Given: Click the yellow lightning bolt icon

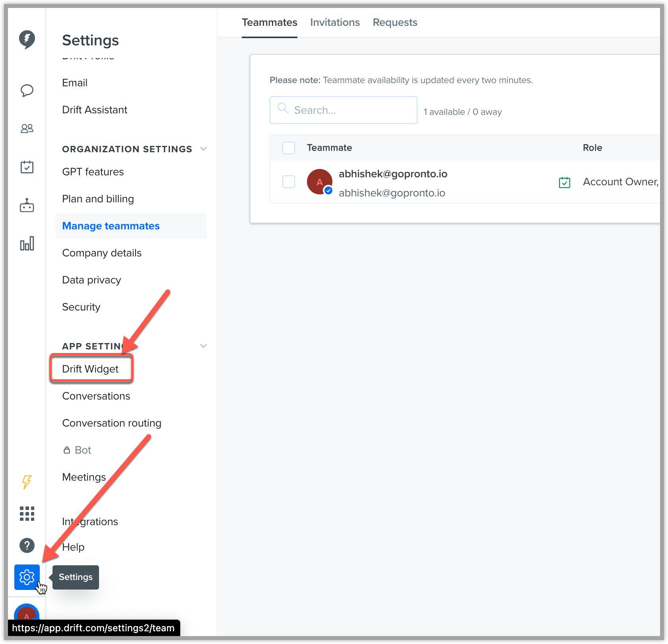Looking at the screenshot, I should tap(27, 482).
